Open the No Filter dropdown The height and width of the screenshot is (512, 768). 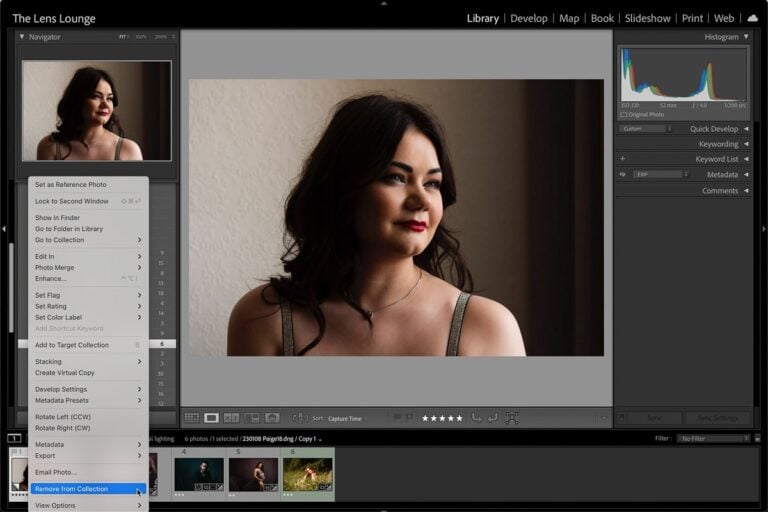click(714, 439)
